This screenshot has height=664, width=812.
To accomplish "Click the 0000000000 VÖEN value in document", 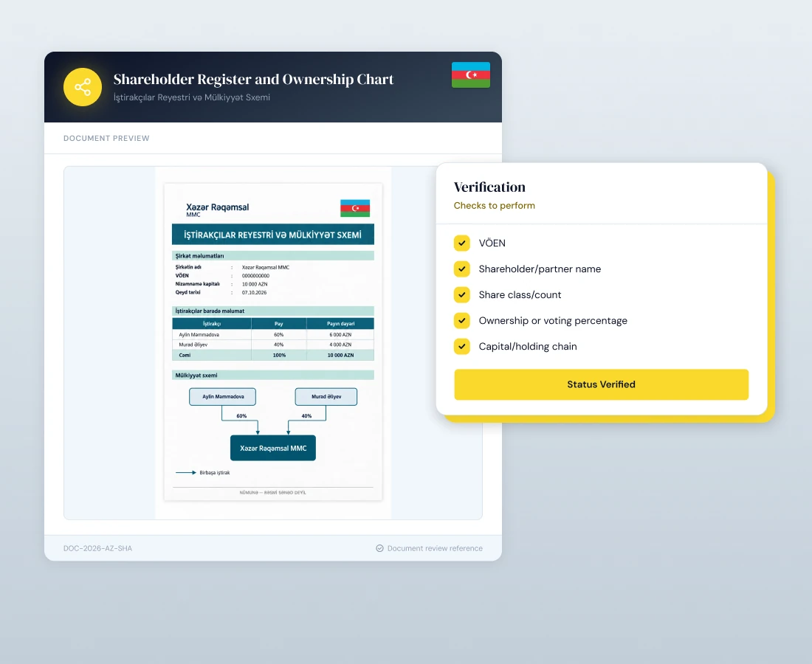I will (256, 276).
